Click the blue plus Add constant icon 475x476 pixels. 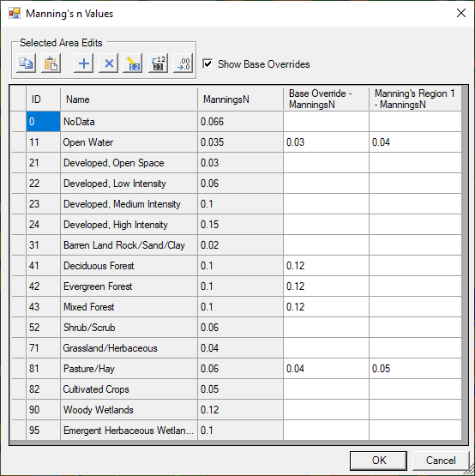click(84, 63)
